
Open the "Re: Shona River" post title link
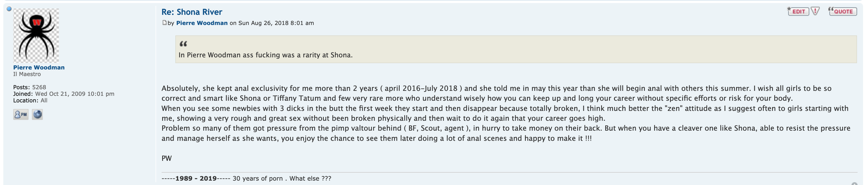coord(192,12)
